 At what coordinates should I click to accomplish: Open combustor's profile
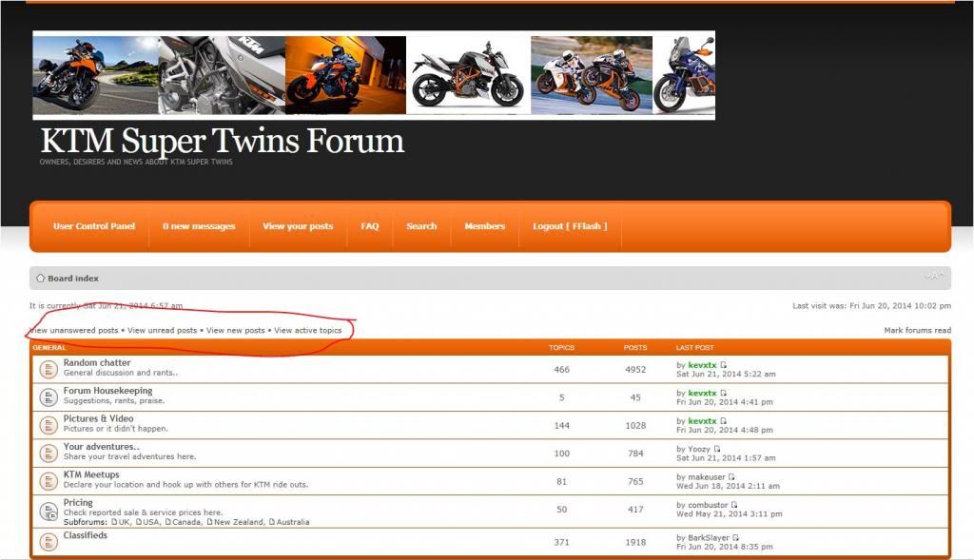[708, 505]
